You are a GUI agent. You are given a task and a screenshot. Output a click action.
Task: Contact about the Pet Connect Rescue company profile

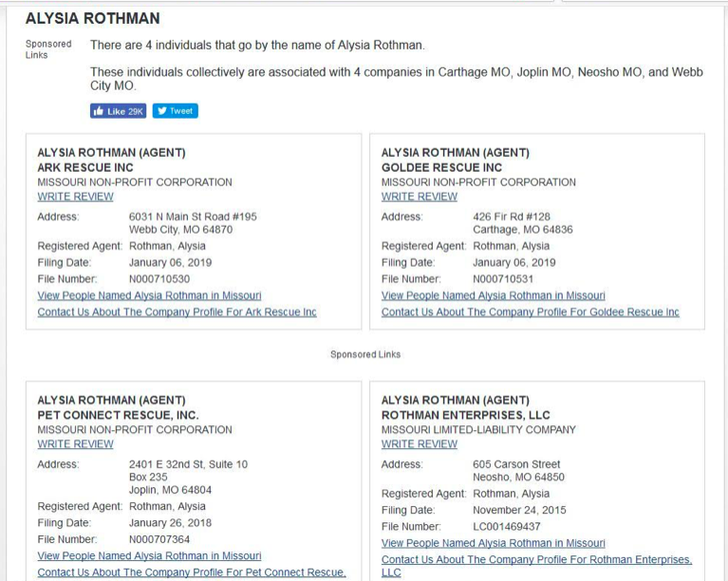pyautogui.click(x=191, y=572)
